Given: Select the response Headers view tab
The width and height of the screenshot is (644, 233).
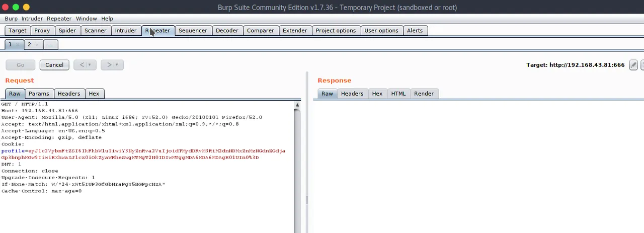Looking at the screenshot, I should pos(352,94).
